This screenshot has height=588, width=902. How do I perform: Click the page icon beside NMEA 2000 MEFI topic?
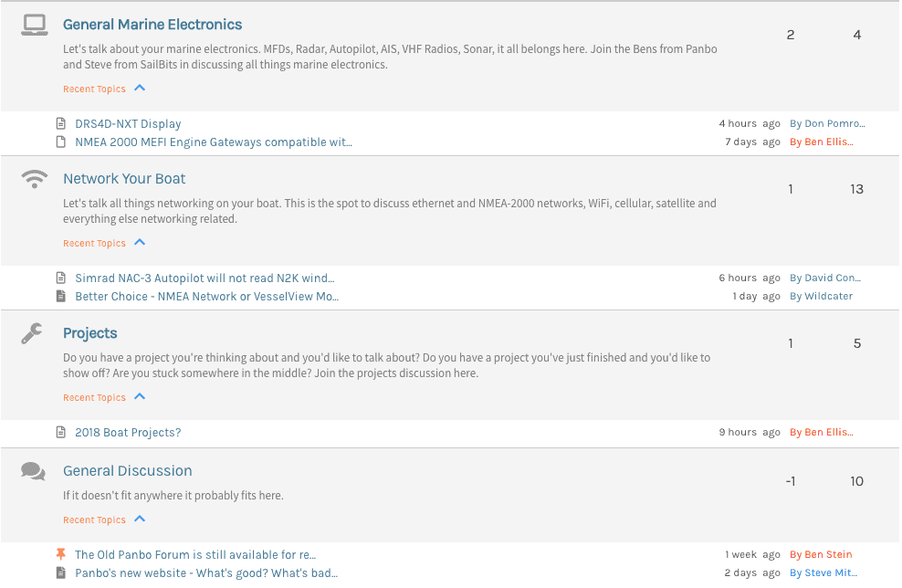pos(62,142)
